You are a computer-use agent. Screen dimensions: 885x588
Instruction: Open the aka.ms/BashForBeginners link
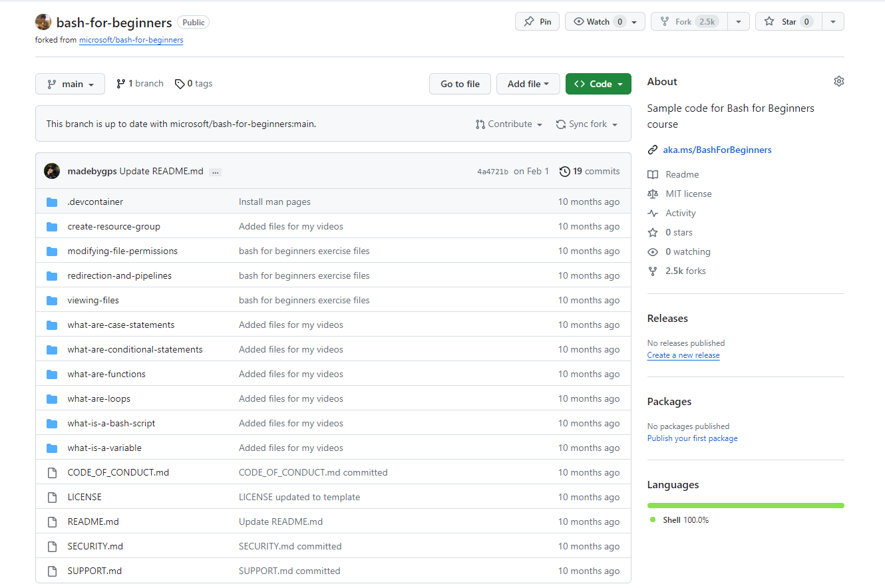(x=717, y=150)
